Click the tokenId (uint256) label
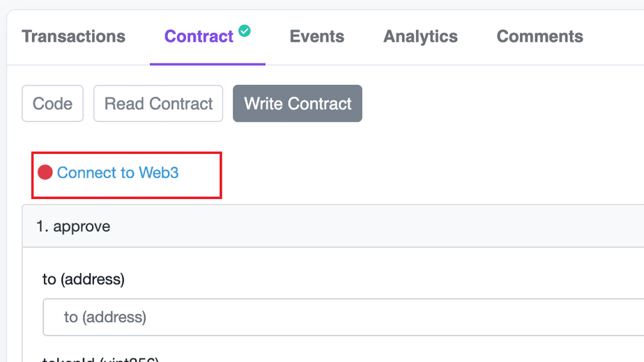This screenshot has width=644, height=362. pos(101,359)
